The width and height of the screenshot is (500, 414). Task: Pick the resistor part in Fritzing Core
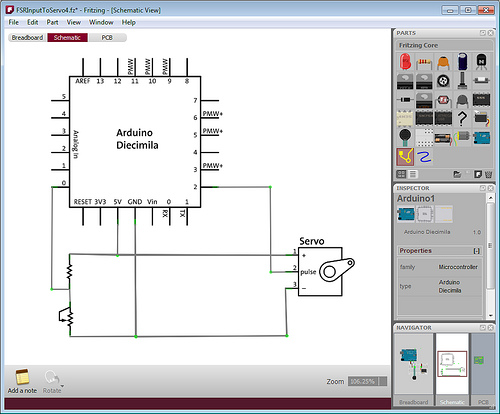click(x=424, y=62)
